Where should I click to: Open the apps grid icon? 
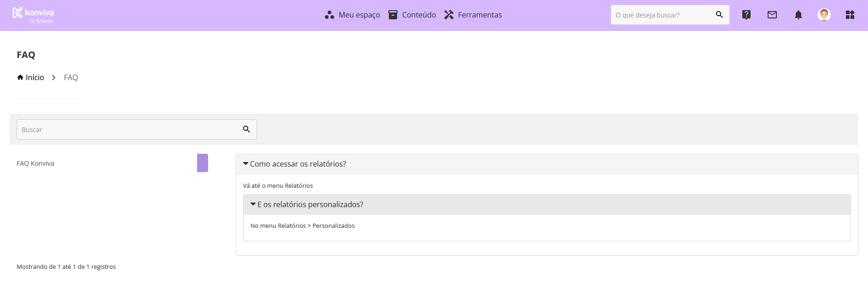pos(850,15)
